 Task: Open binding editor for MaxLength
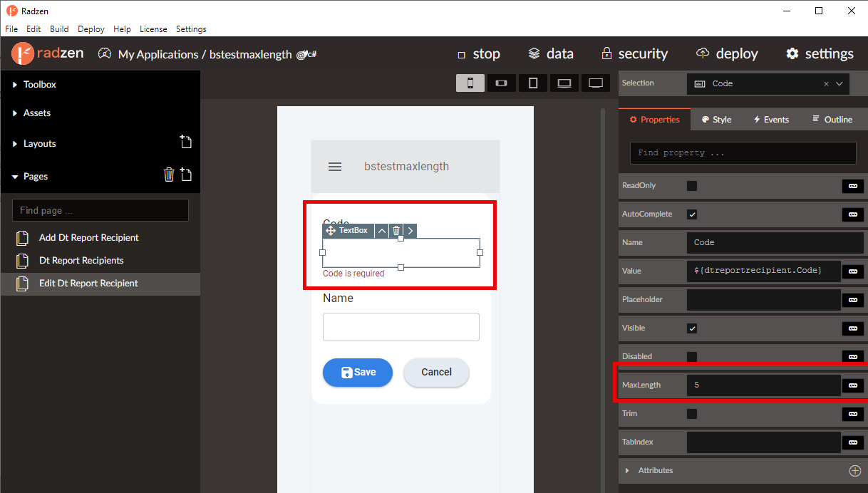click(852, 385)
